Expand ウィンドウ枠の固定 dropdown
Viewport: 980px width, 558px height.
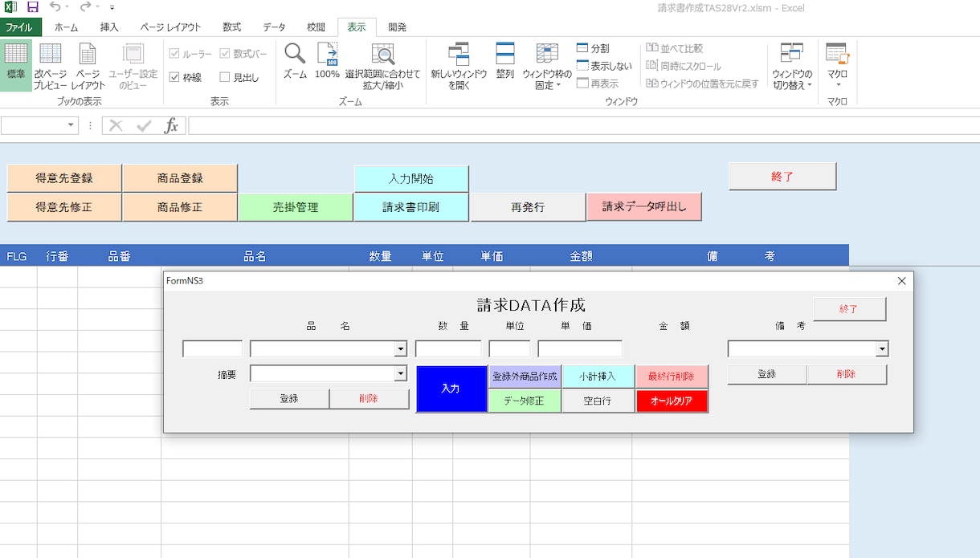point(547,65)
